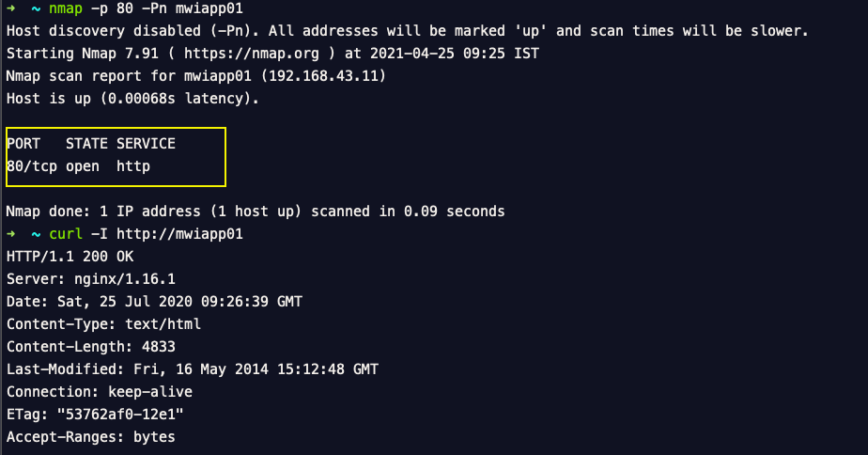Click the Accept-Ranges bytes line
The width and height of the screenshot is (868, 455).
91,437
